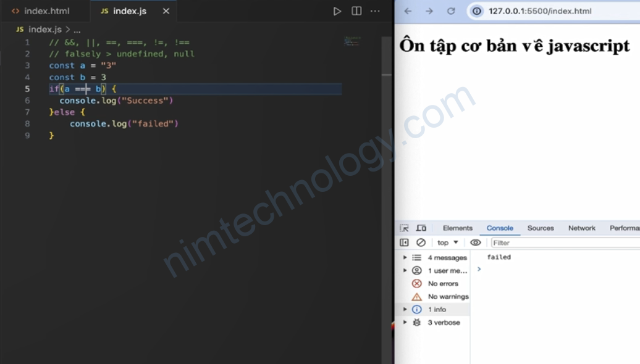
Task: Close the index.js editor tab
Action: pyautogui.click(x=166, y=11)
